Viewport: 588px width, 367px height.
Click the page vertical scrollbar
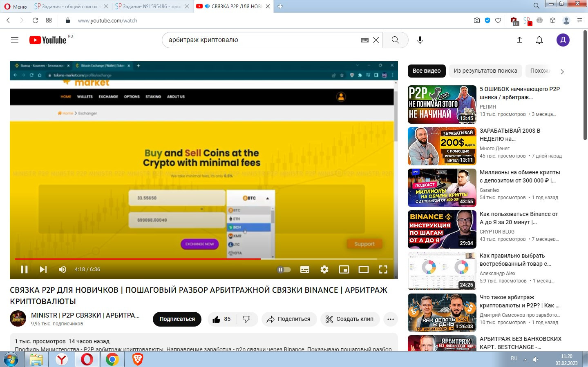[586, 85]
